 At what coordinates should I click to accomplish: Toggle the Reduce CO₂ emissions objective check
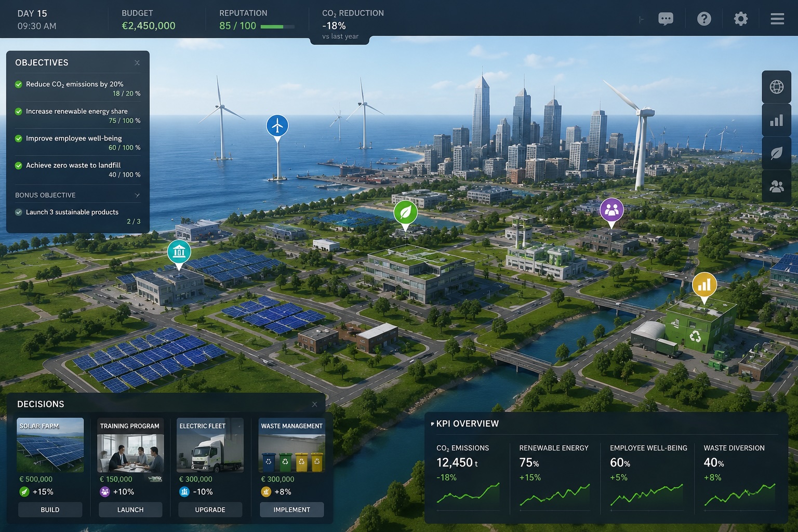tap(19, 84)
